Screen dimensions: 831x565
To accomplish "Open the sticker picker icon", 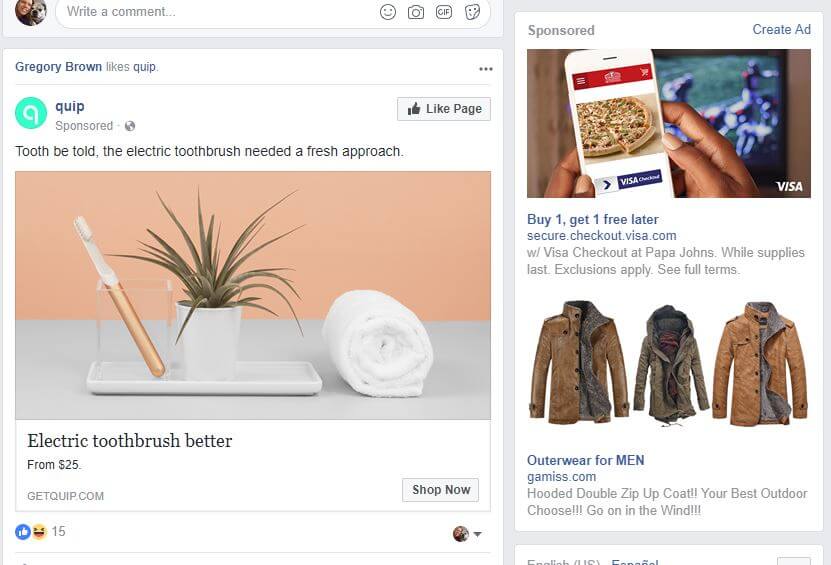I will (x=472, y=12).
